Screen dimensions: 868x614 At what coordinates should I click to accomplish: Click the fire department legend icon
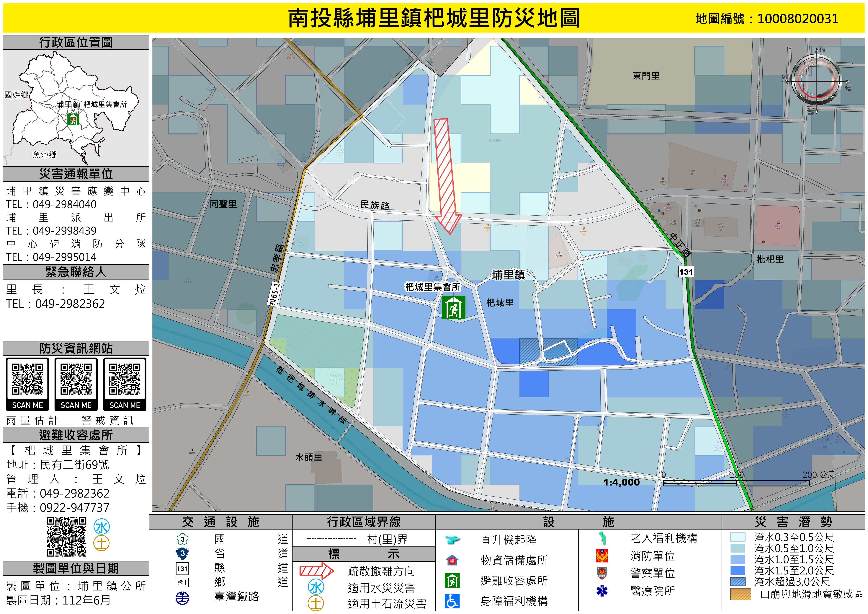[602, 556]
